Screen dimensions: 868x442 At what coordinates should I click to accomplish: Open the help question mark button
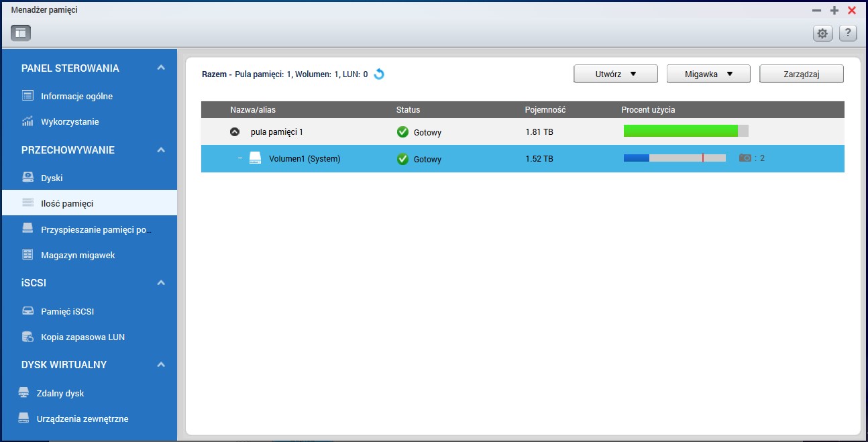[x=848, y=33]
